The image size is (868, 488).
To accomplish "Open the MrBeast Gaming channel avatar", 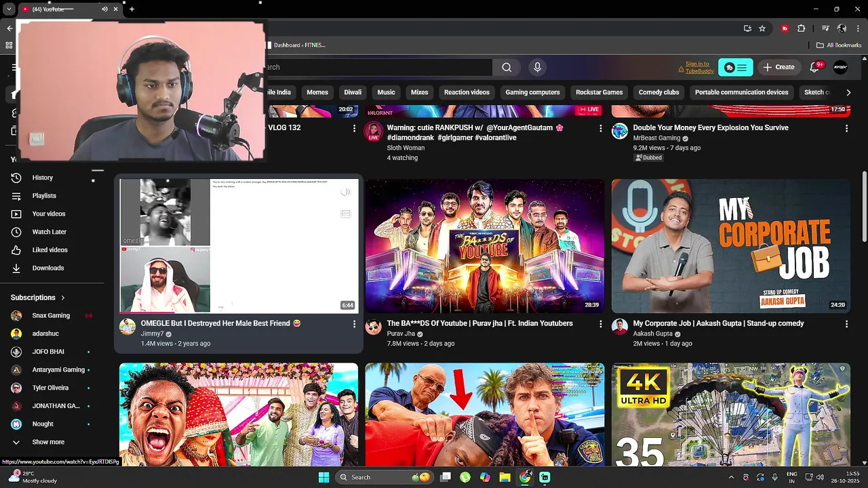I will coord(620,131).
